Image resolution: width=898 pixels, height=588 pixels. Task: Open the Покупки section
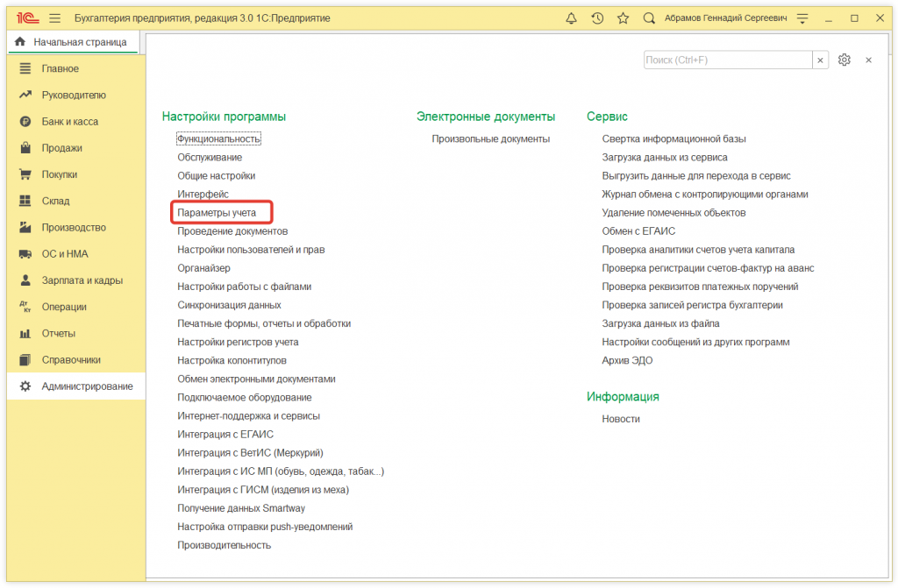(x=60, y=174)
